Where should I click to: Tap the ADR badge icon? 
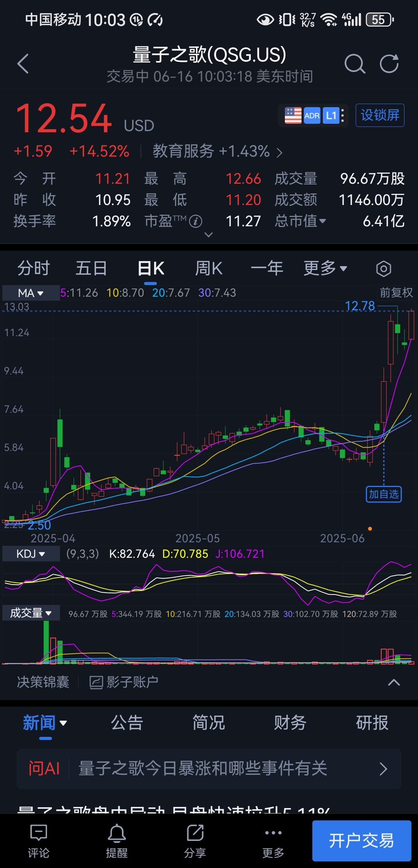tap(312, 116)
